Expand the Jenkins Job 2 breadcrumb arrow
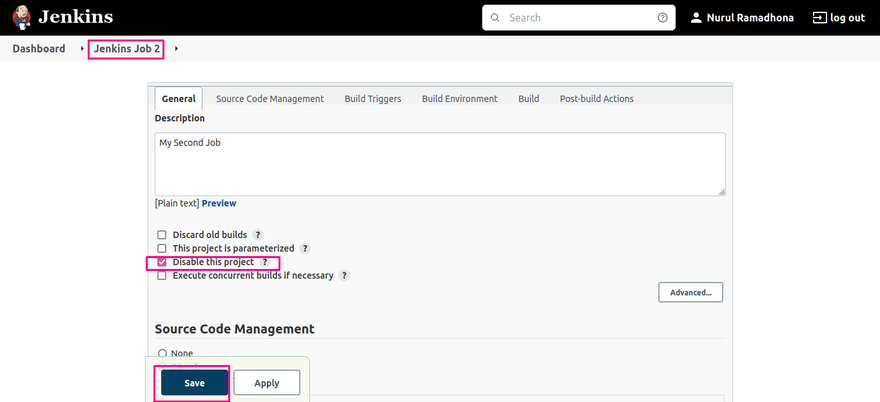The height and width of the screenshot is (402, 880). [x=176, y=49]
